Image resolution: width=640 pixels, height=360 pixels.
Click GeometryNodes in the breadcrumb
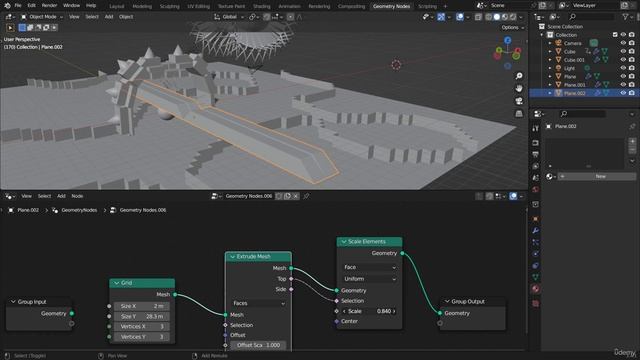[79, 210]
